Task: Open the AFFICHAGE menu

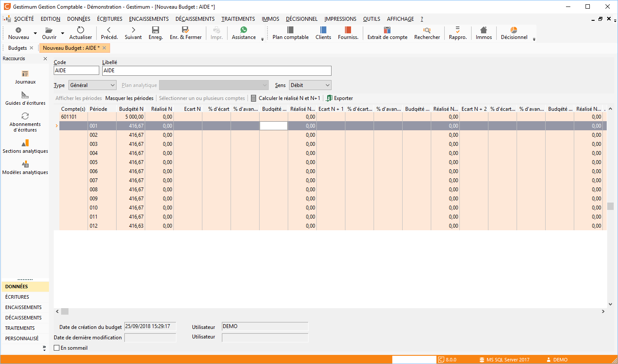Action: (400, 19)
